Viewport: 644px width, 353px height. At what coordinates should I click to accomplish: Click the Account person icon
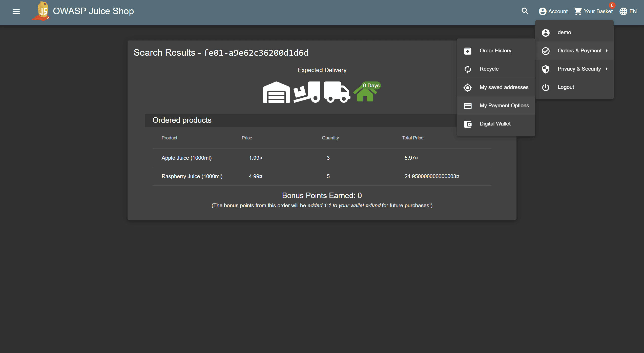click(542, 11)
